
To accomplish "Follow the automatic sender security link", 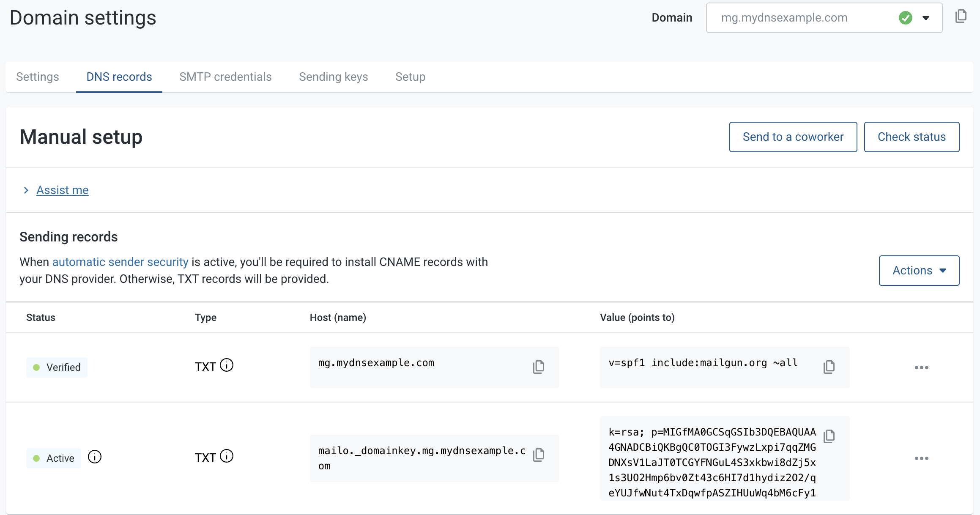I will [120, 262].
